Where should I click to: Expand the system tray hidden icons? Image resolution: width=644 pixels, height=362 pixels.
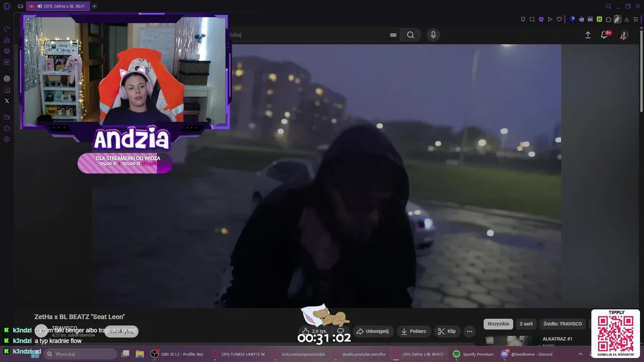pos(581,354)
